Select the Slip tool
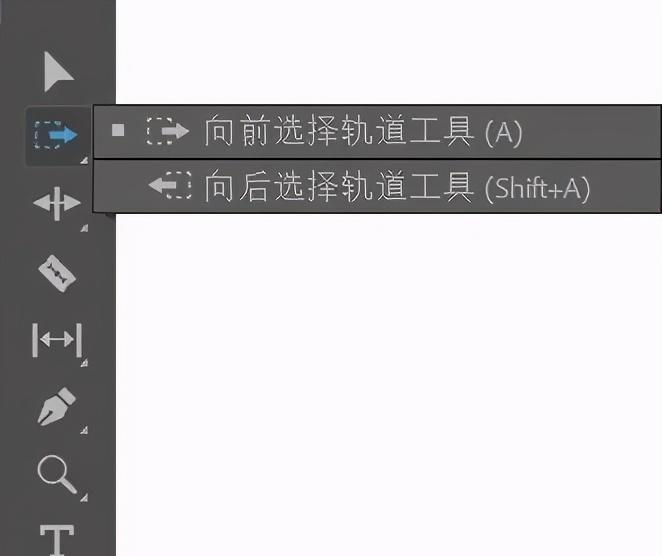662x556 pixels. (x=57, y=339)
